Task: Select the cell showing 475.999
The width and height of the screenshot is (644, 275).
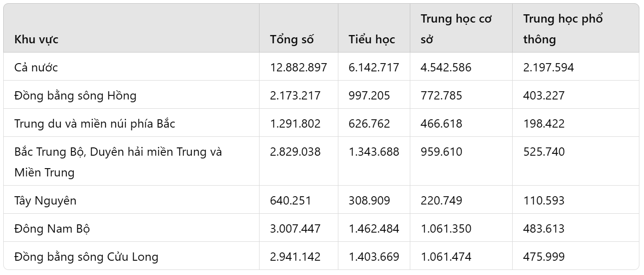Action: coord(544,257)
